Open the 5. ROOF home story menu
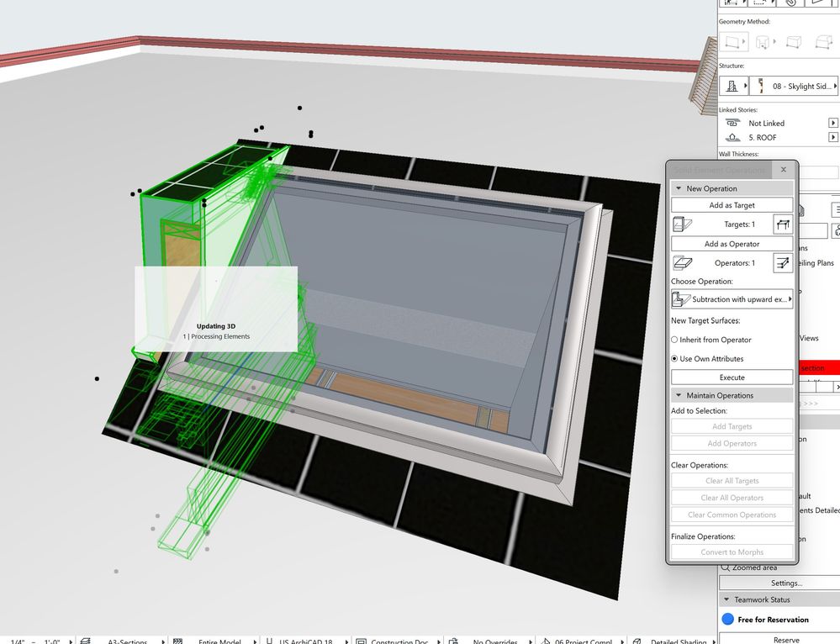The width and height of the screenshot is (840, 644). 833,137
